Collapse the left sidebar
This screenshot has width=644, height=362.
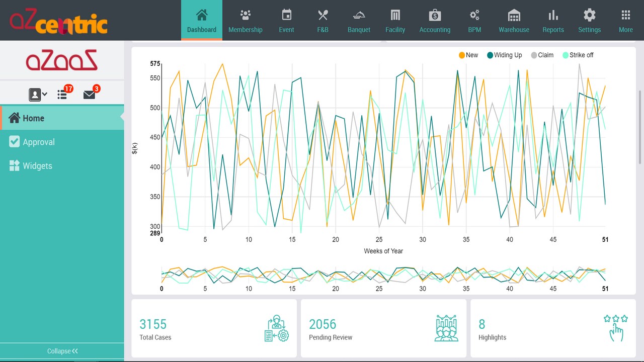(62, 351)
